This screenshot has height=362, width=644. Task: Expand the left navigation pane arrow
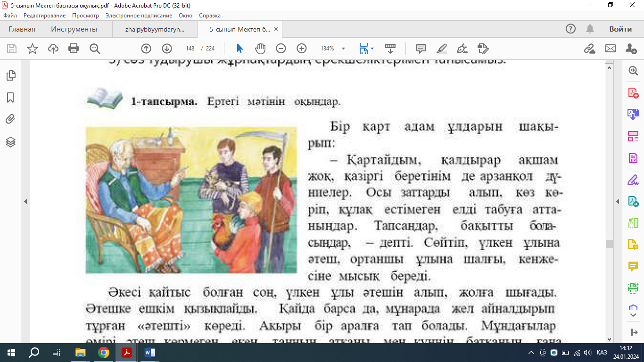[x=25, y=201]
